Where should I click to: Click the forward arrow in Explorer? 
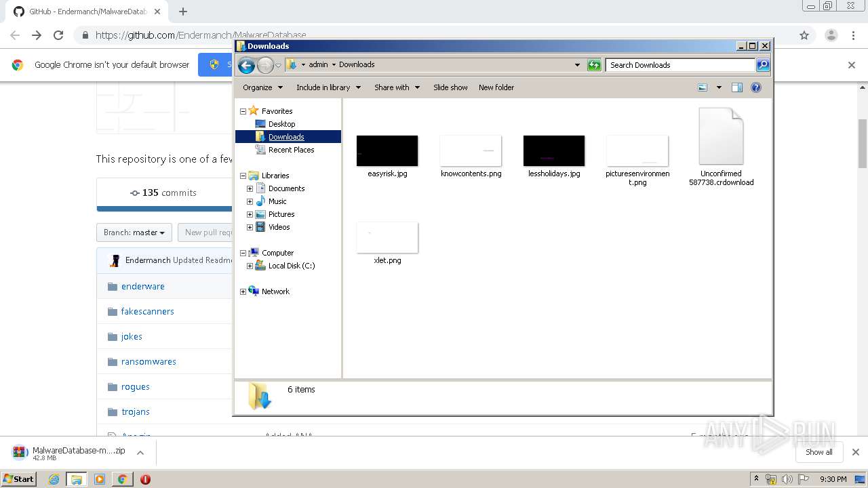point(265,65)
